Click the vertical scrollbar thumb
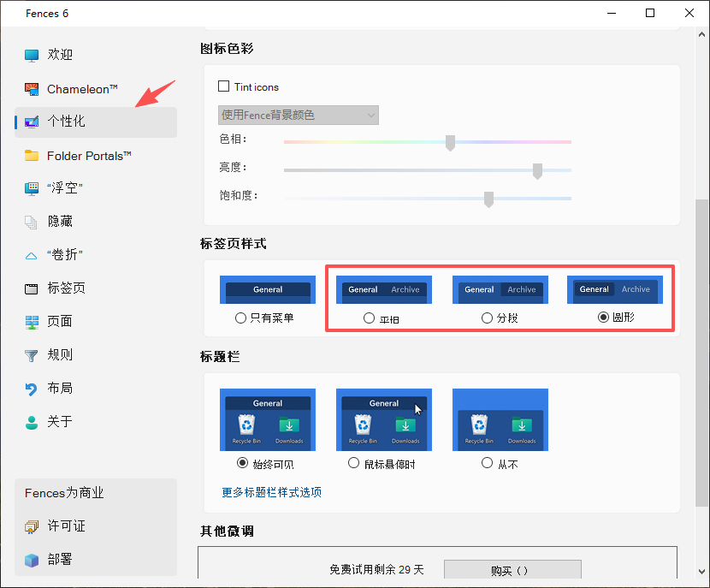Viewport: 710px width, 588px height. click(x=701, y=353)
